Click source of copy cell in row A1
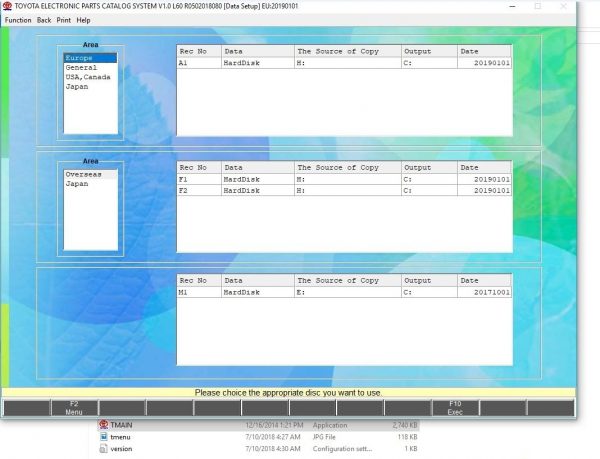 (x=348, y=63)
